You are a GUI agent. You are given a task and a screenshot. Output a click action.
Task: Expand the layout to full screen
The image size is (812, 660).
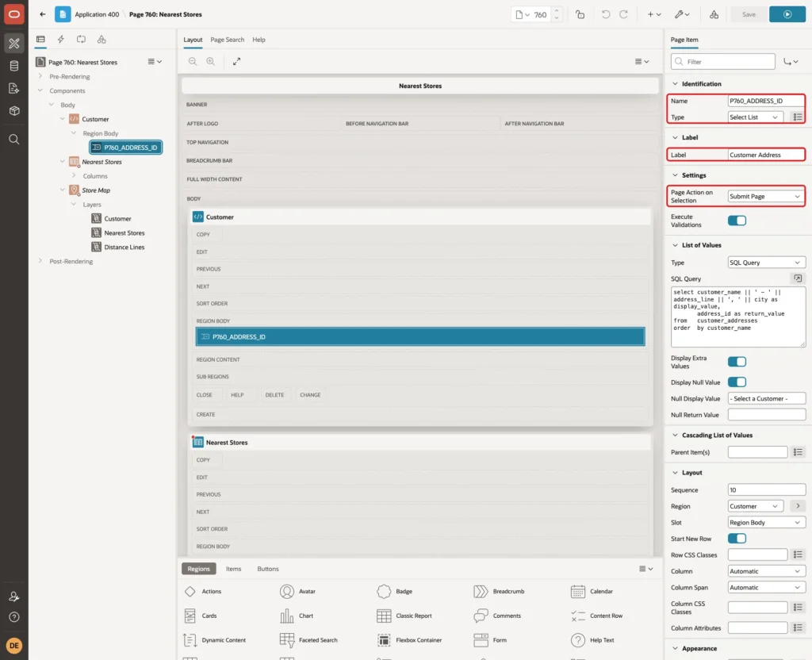[236, 61]
